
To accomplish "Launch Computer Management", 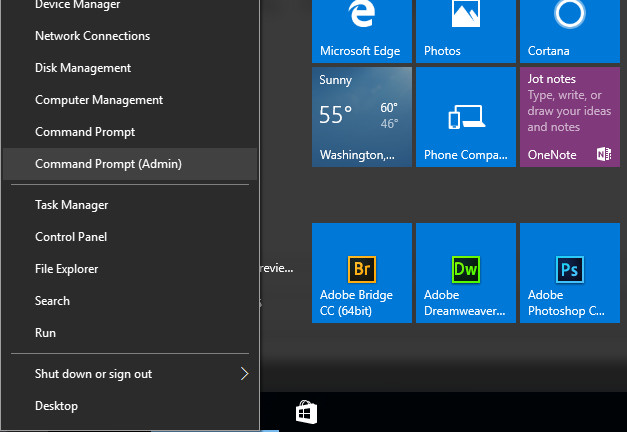I will point(130,100).
